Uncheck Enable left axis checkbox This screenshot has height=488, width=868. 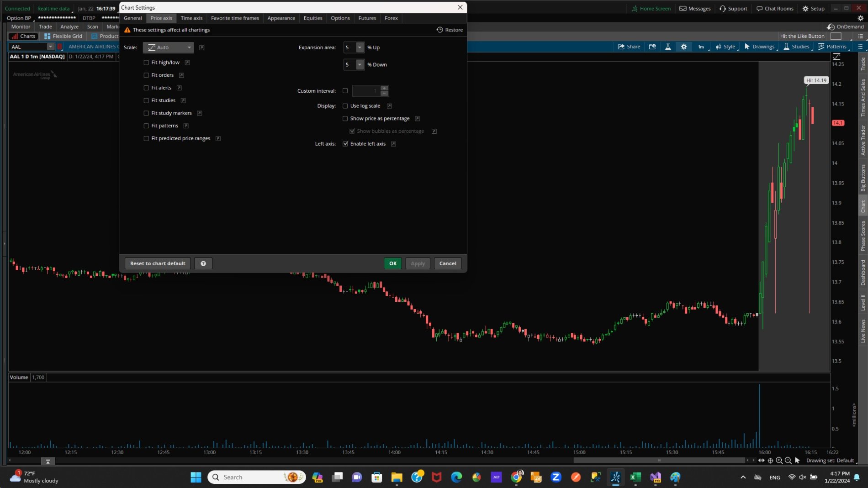tap(345, 144)
